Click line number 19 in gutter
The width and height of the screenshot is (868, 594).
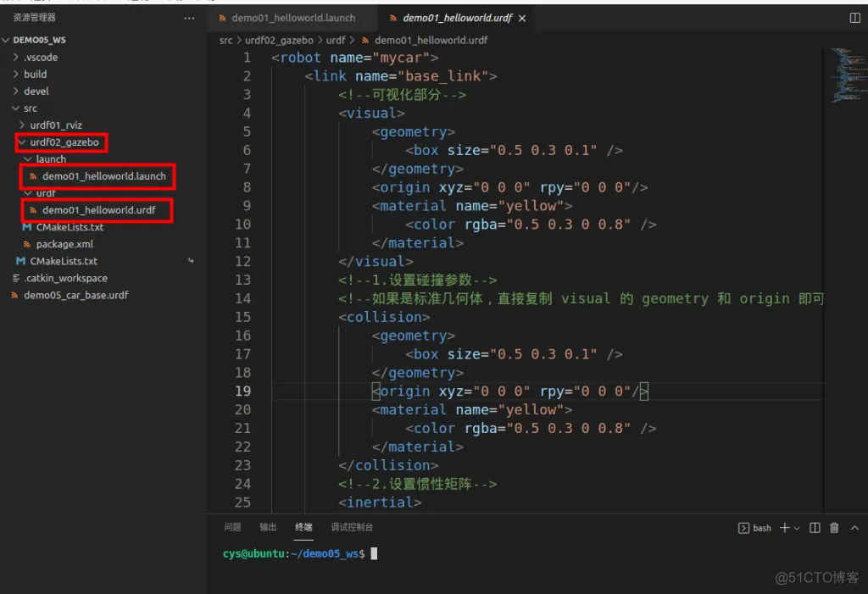pyautogui.click(x=243, y=391)
